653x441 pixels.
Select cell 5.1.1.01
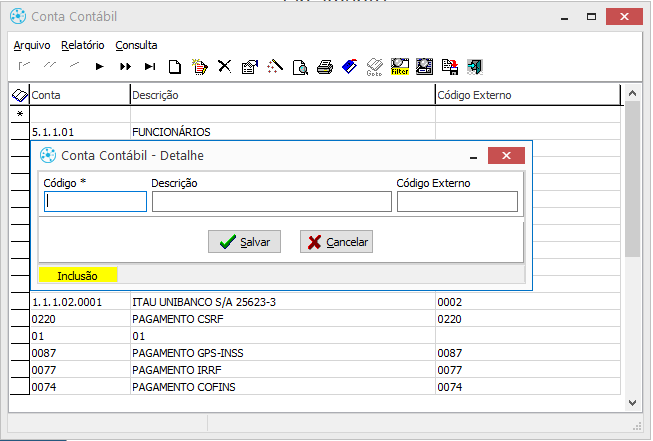(80, 132)
